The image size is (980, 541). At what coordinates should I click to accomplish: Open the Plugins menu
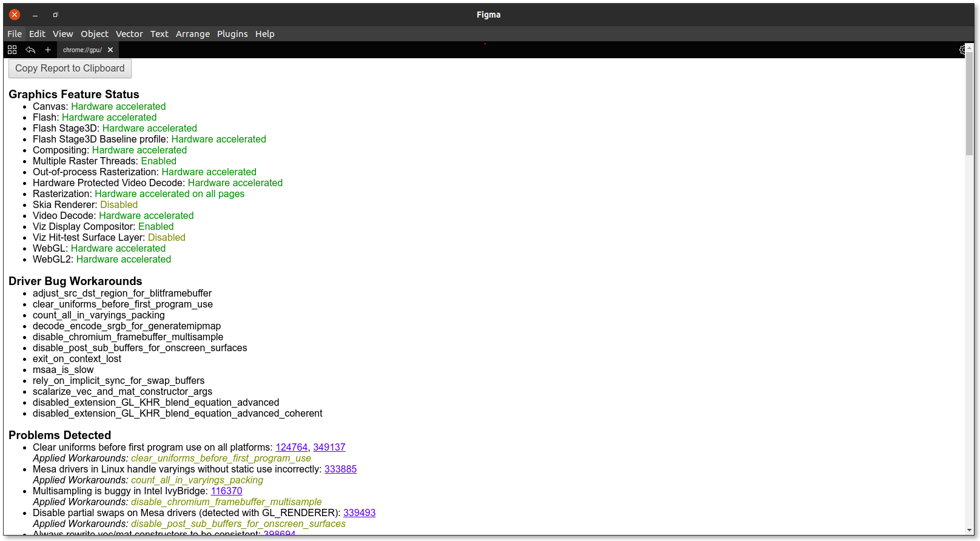pyautogui.click(x=232, y=34)
